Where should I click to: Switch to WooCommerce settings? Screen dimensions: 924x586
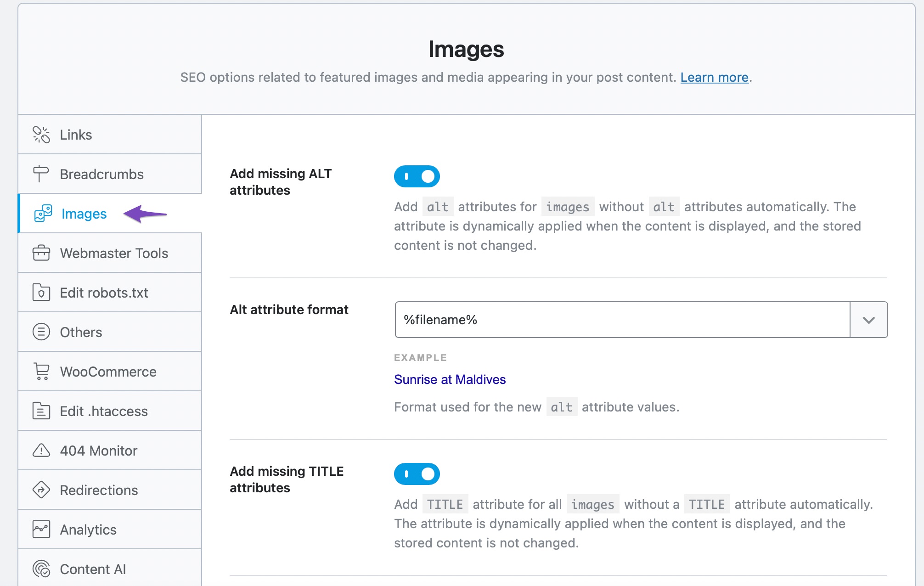(x=110, y=372)
